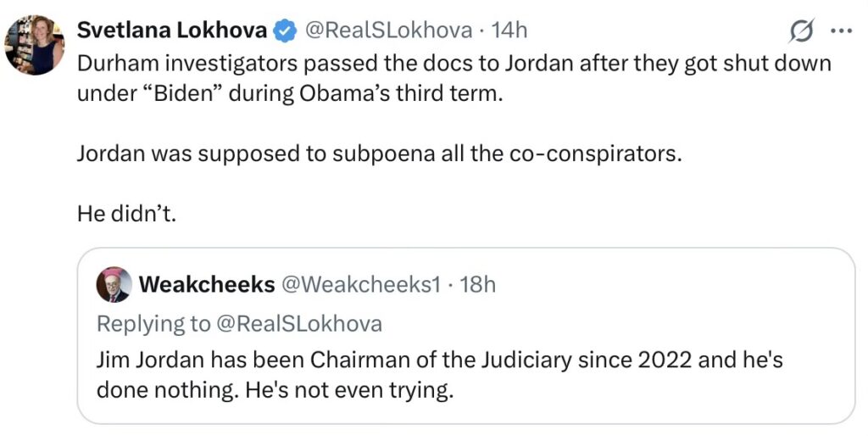
Task: Open quoted text about Jim Jordan as Chairman
Action: [439, 361]
